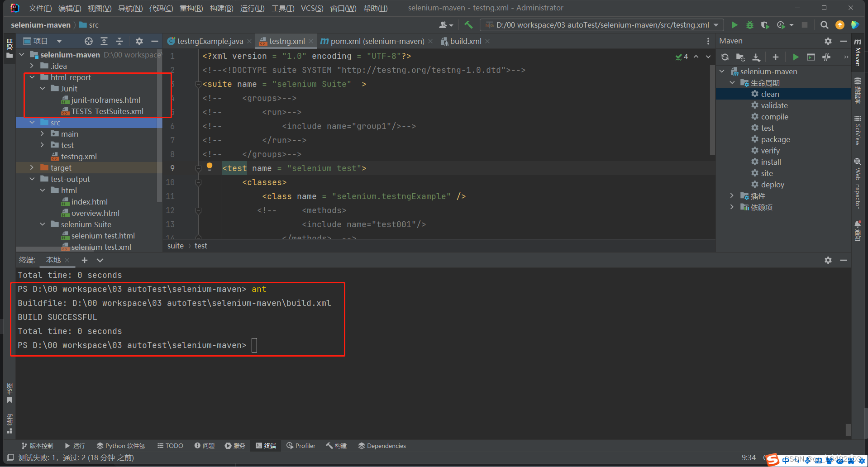Image resolution: width=868 pixels, height=467 pixels.
Task: Open the run configurations dropdown
Action: click(x=715, y=25)
